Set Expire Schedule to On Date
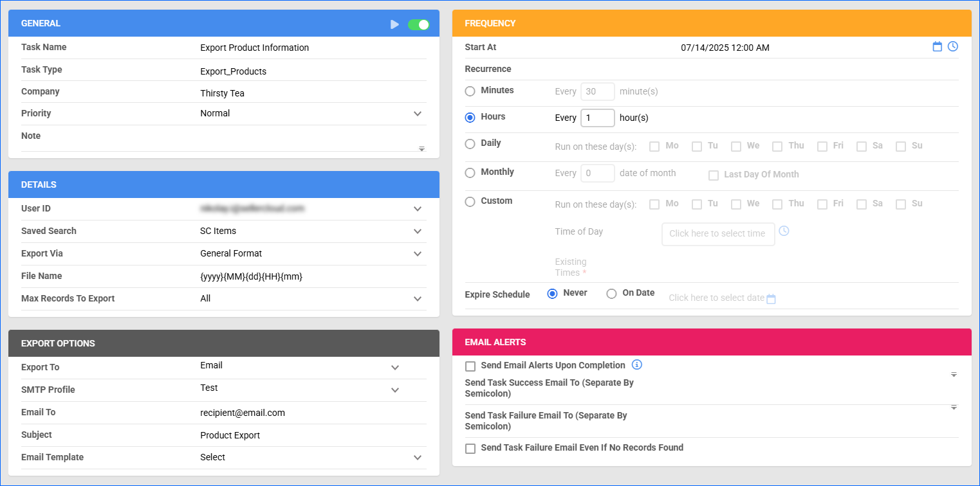The width and height of the screenshot is (980, 486). click(x=612, y=294)
